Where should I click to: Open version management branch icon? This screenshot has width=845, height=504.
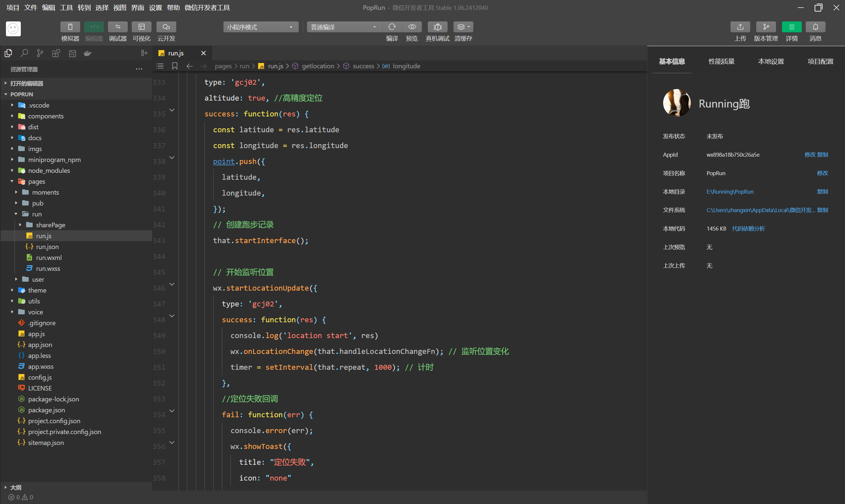[765, 27]
